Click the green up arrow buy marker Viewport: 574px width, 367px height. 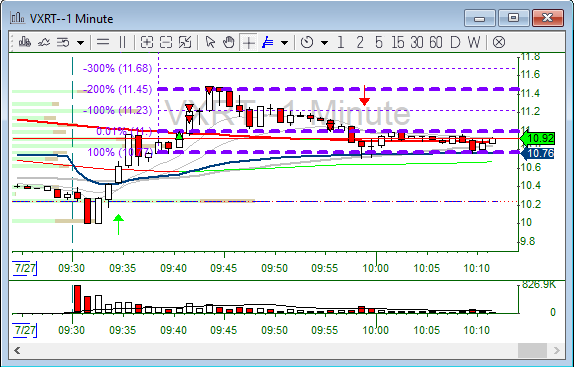(119, 224)
